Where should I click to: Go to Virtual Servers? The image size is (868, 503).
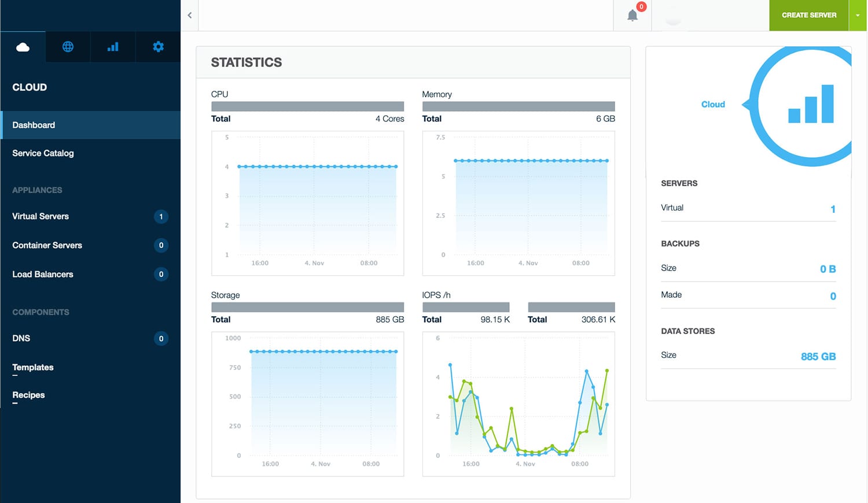pos(41,216)
